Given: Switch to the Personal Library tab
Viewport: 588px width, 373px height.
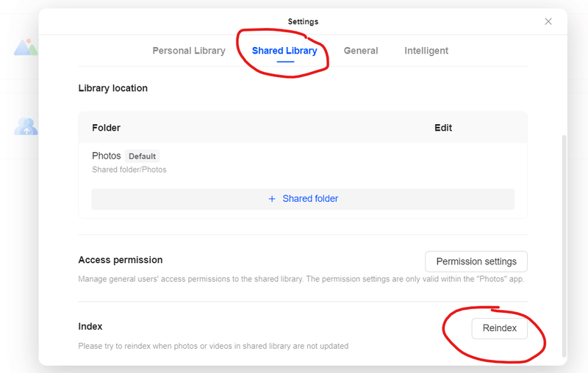Looking at the screenshot, I should 189,51.
